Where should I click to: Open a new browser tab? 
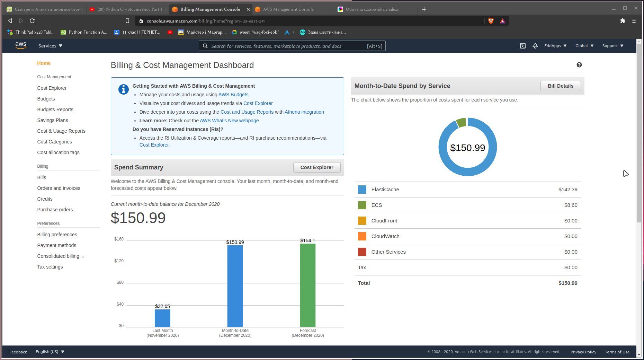click(424, 9)
